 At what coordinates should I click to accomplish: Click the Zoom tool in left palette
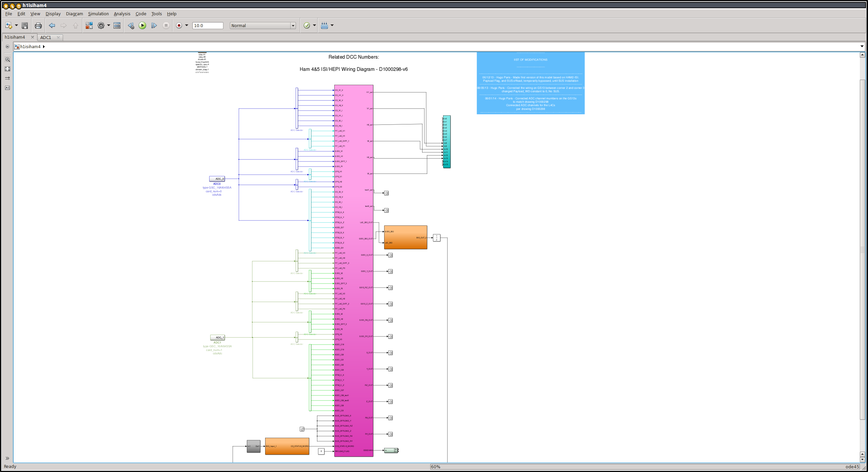7,59
